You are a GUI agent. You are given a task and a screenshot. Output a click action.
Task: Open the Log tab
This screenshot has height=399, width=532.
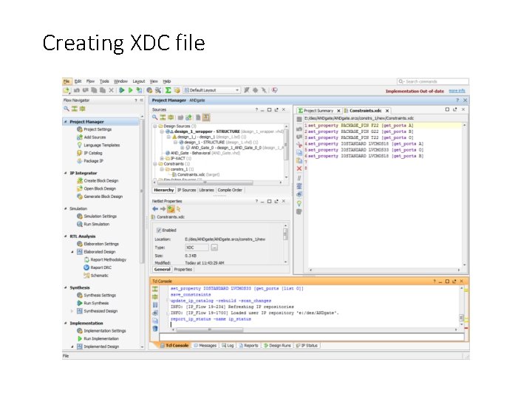(x=228, y=345)
